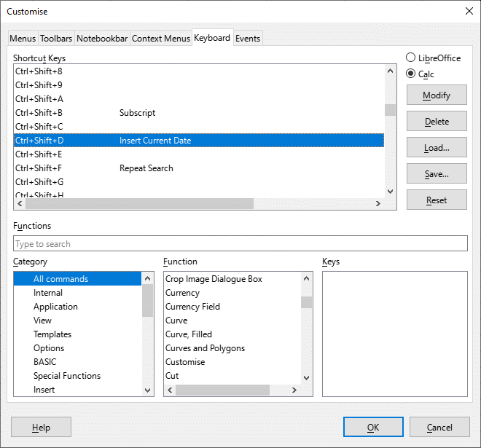Pick the Currency Field function
Viewport: 481px width, 448px height.
(192, 307)
